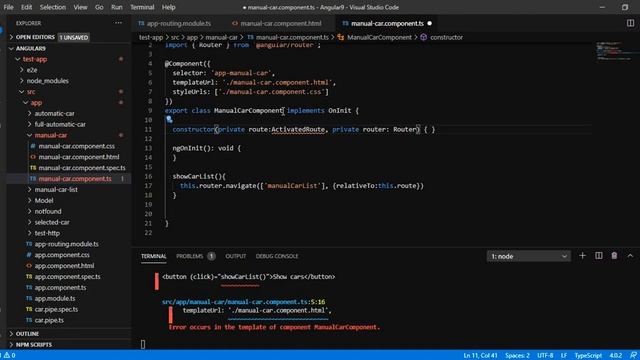Click constructor in the breadcrumb

446,38
